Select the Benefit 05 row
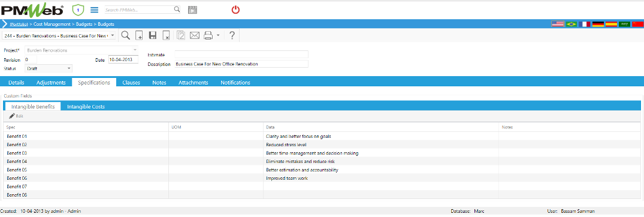The height and width of the screenshot is (217, 644). [322, 170]
